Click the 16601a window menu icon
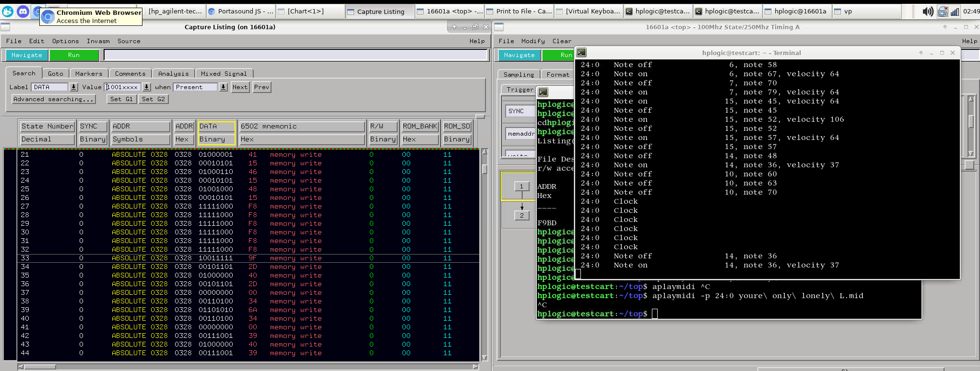 coord(499,27)
